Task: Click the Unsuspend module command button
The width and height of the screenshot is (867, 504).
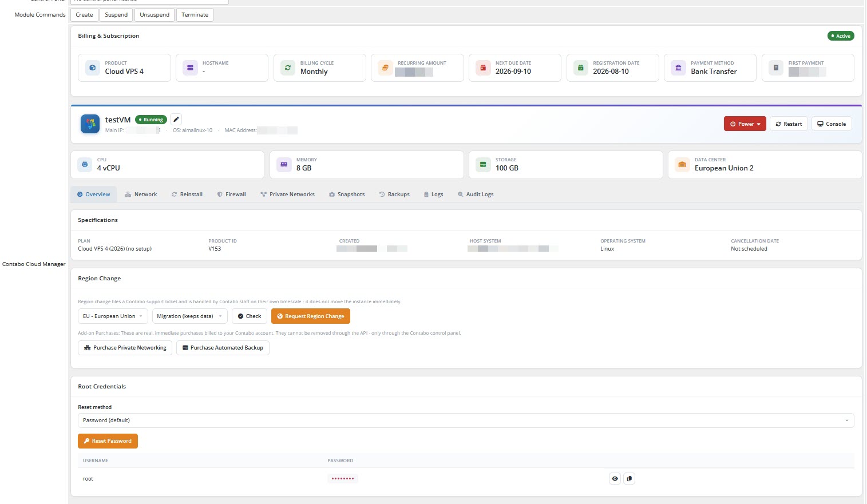Action: (155, 15)
